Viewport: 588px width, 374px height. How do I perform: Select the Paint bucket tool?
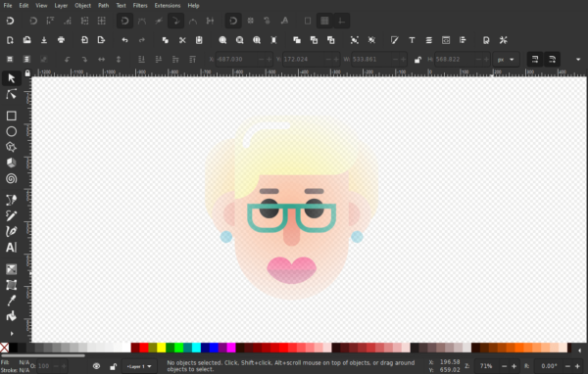(11, 316)
